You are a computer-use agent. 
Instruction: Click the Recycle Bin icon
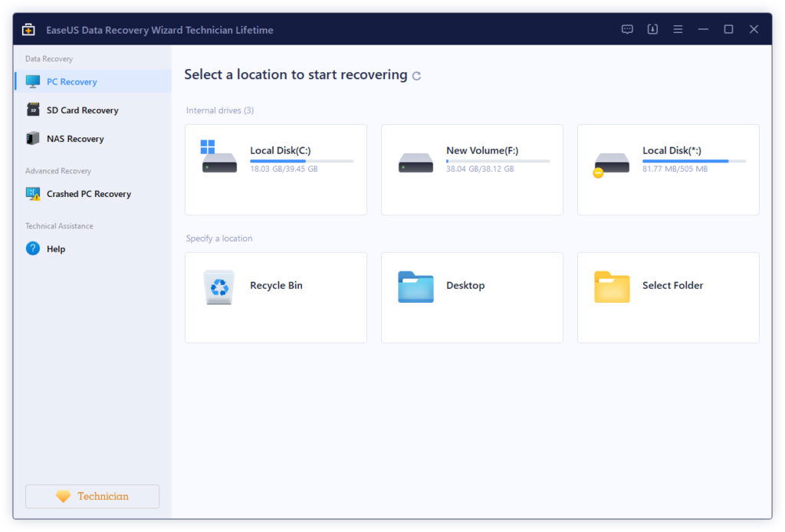click(x=219, y=287)
